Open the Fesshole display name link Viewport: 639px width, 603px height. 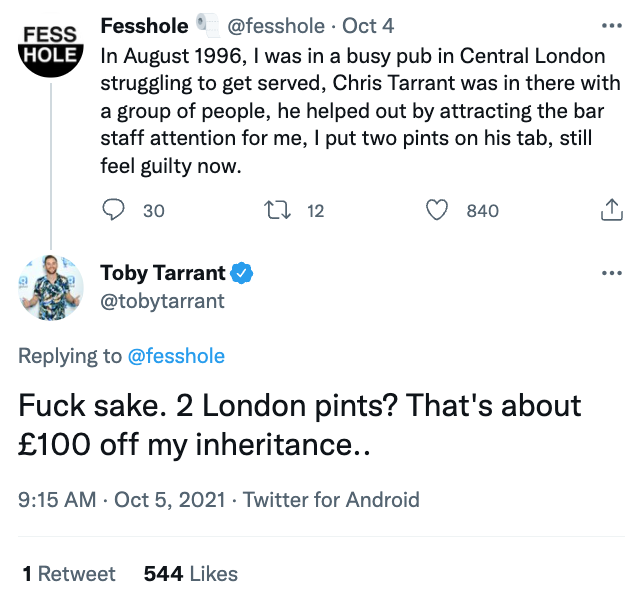point(145,25)
